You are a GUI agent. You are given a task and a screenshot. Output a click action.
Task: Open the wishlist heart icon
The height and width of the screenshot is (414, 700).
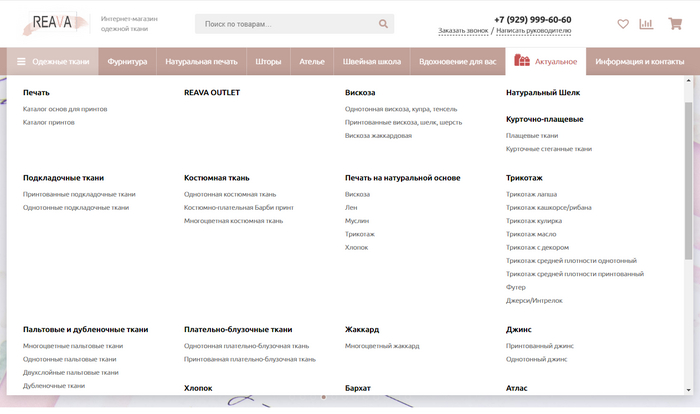(x=623, y=24)
